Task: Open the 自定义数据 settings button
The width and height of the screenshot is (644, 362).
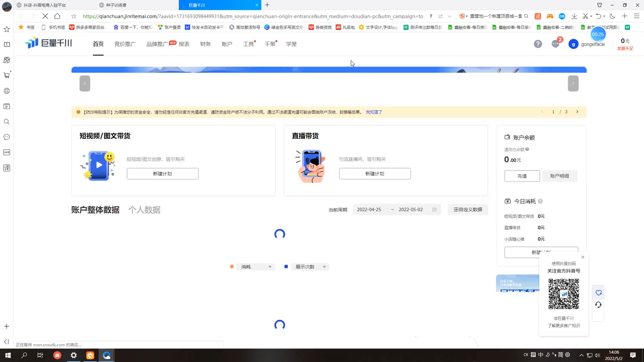Action: tap(467, 210)
